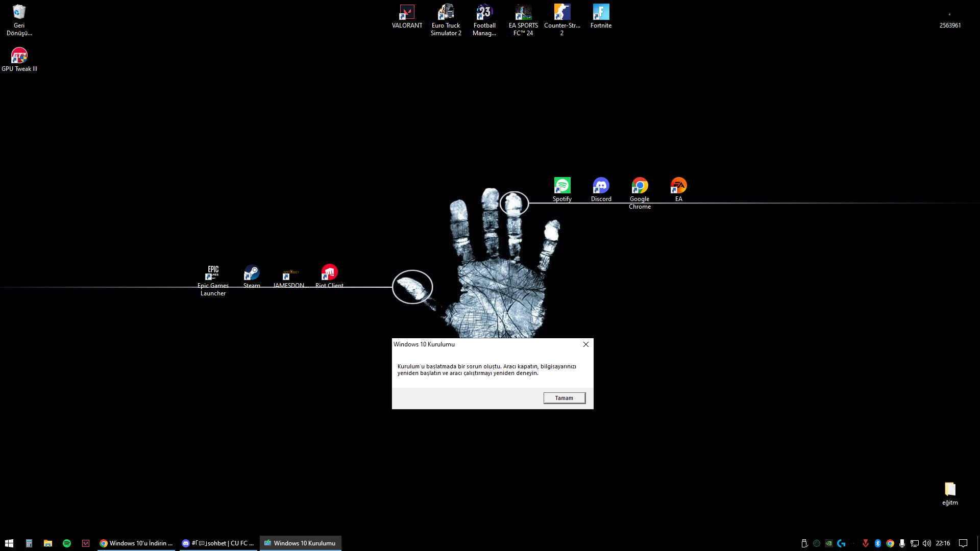Click the Epic Games Launcher icon
The height and width of the screenshot is (551, 980).
213,277
